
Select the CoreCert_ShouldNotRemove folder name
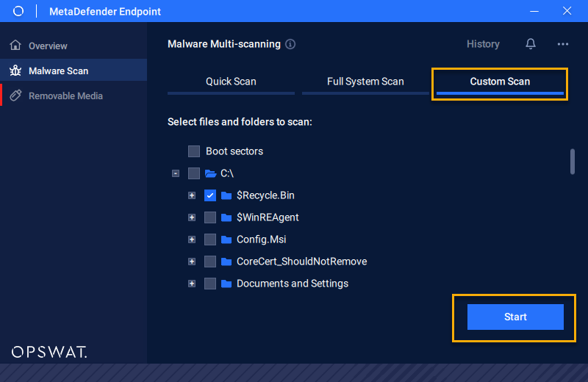point(302,262)
